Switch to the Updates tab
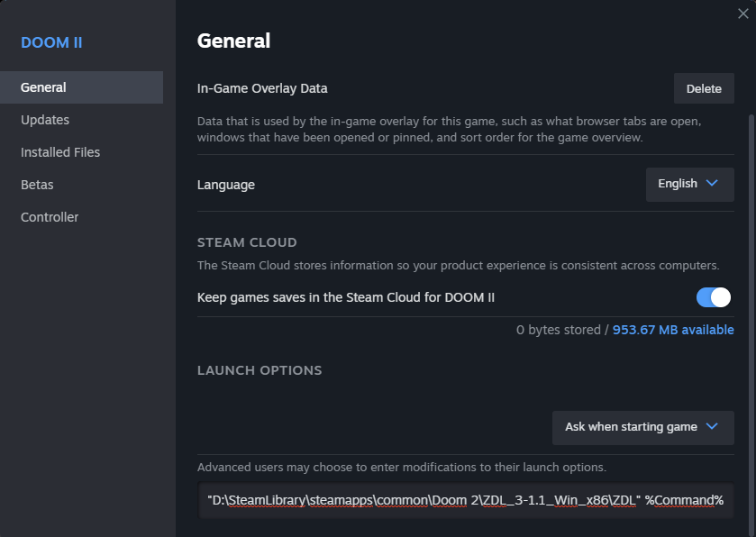Image resolution: width=756 pixels, height=537 pixels. 45,120
